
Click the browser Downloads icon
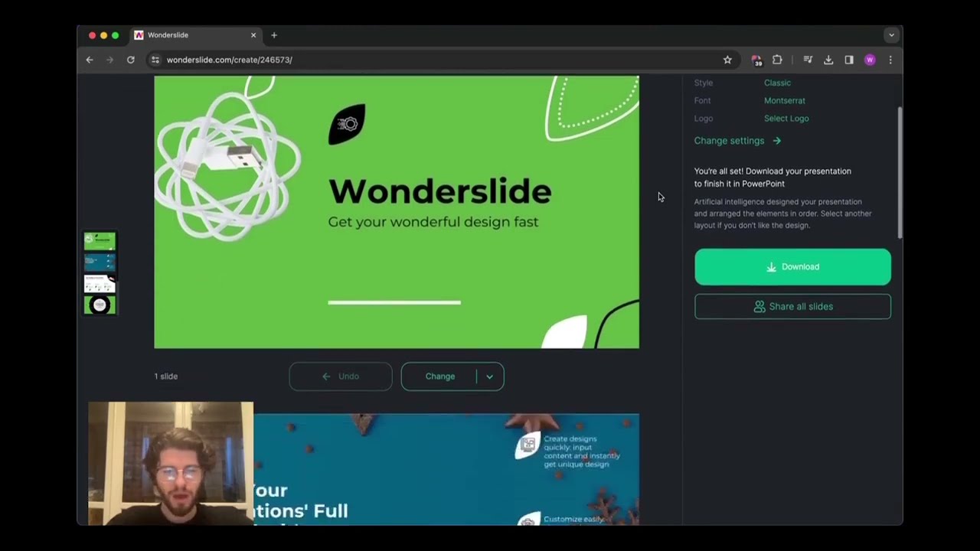point(828,60)
